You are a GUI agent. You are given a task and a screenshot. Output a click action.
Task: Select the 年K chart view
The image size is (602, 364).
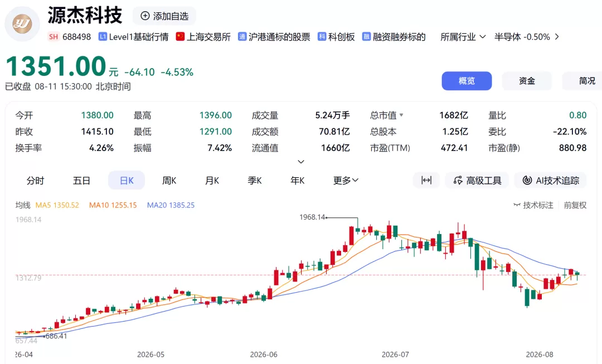(x=298, y=181)
